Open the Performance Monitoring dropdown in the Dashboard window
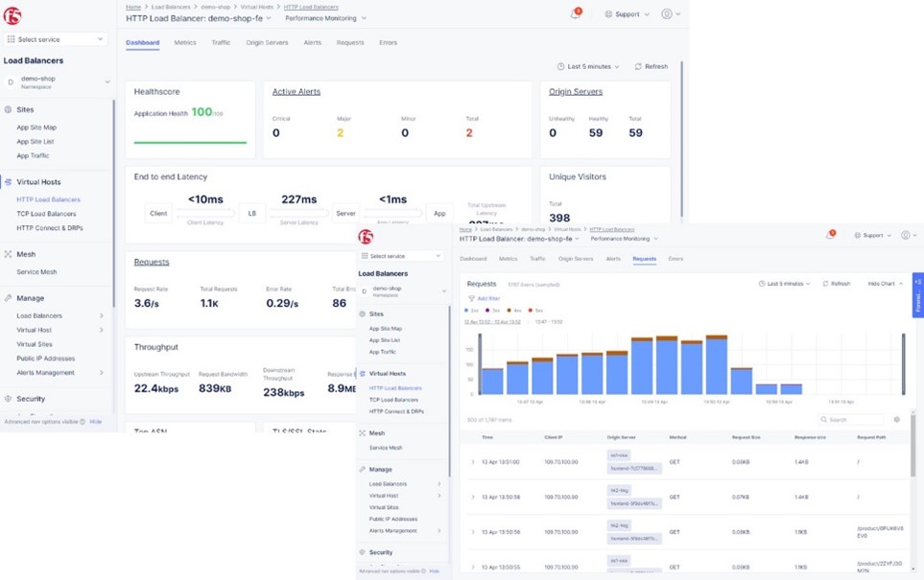This screenshot has width=924, height=580. tap(326, 18)
